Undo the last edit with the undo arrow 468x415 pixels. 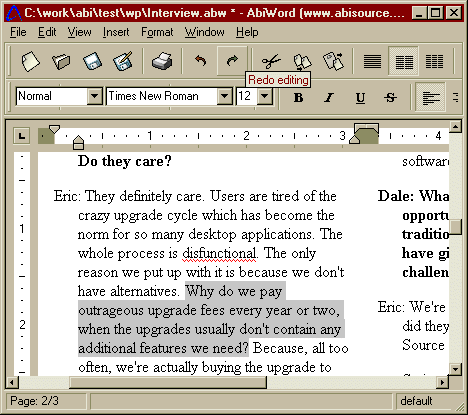[201, 61]
